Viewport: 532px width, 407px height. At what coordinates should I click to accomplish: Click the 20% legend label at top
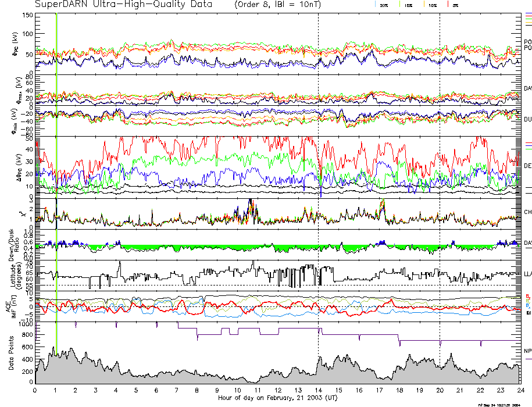384,5
